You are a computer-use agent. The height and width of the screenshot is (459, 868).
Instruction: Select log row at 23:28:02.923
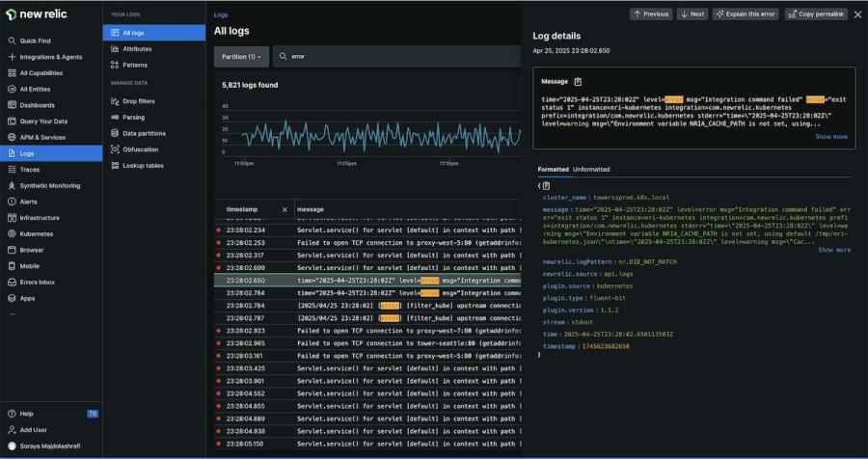tap(367, 331)
